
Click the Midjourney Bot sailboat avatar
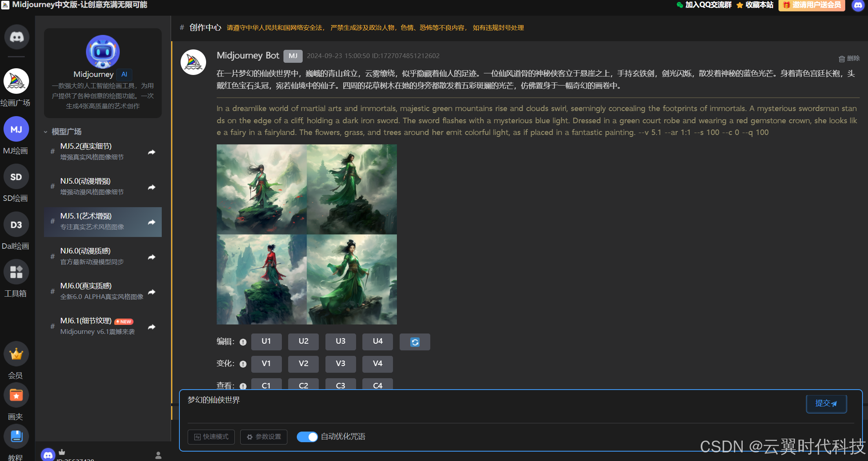(193, 62)
